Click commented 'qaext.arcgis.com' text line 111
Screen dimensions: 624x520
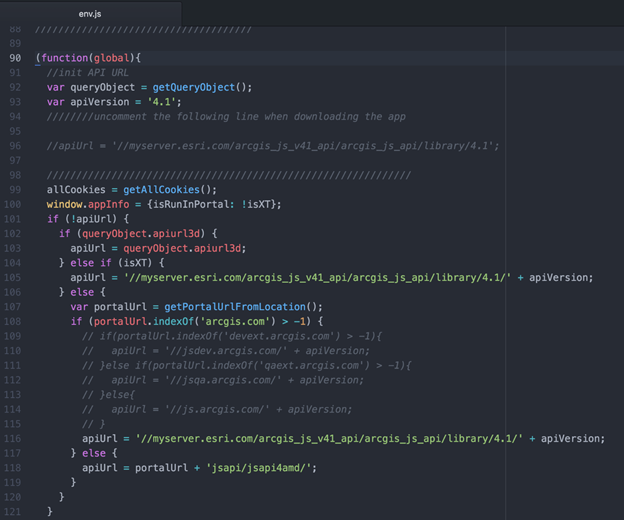pos(311,365)
